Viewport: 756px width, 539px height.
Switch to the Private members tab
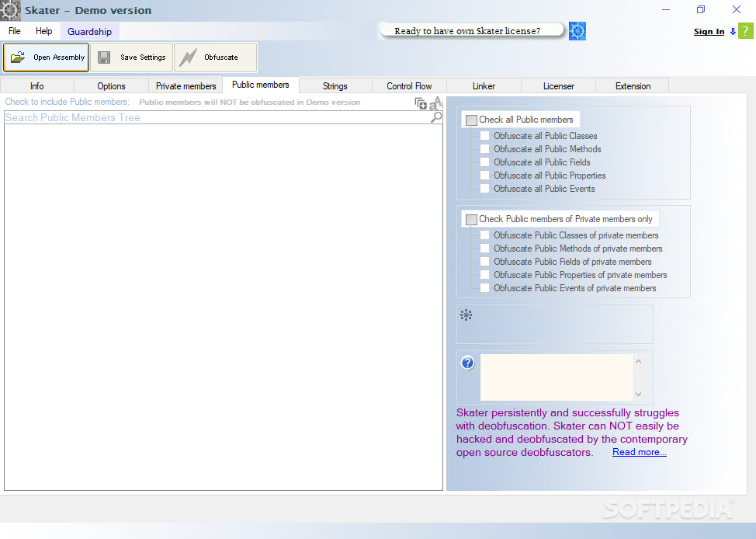pyautogui.click(x=186, y=86)
